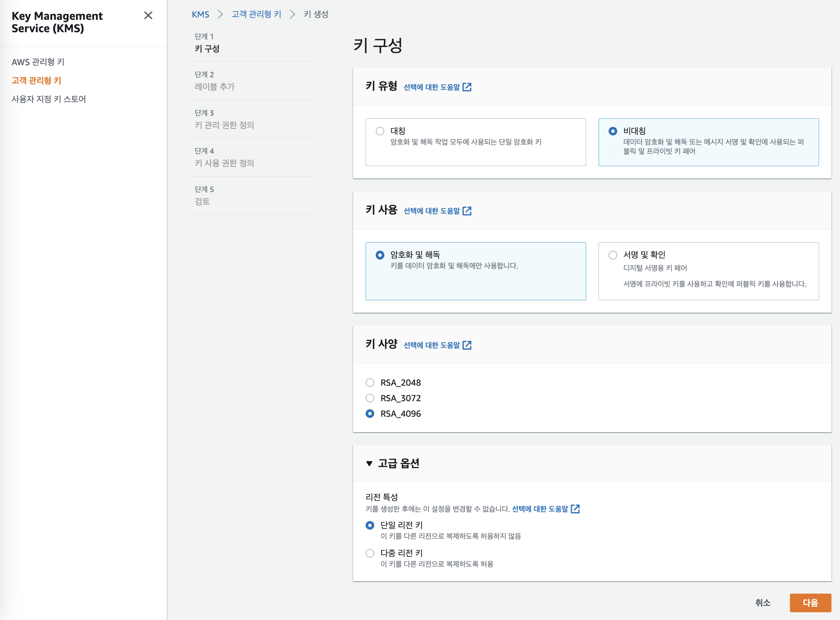
Task: Collapse the 고급 옵션 section triangle
Action: coord(369,463)
